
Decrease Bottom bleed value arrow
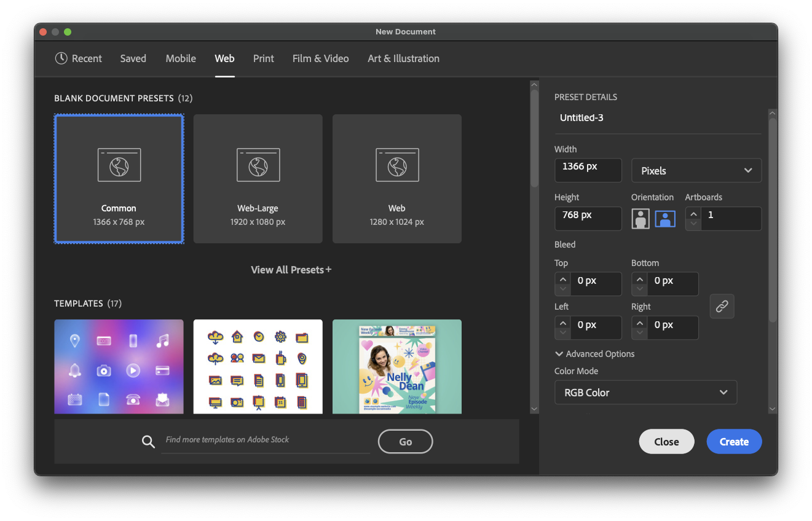tap(639, 289)
